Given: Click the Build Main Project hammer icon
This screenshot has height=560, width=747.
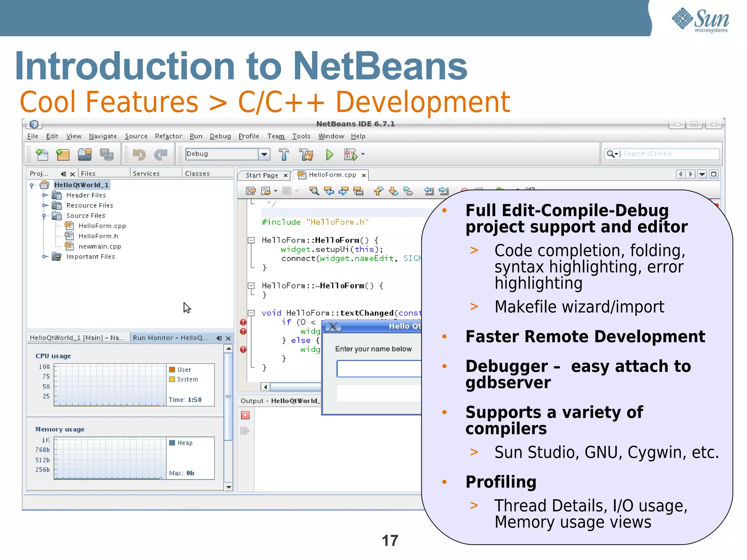Looking at the screenshot, I should coord(284,155).
